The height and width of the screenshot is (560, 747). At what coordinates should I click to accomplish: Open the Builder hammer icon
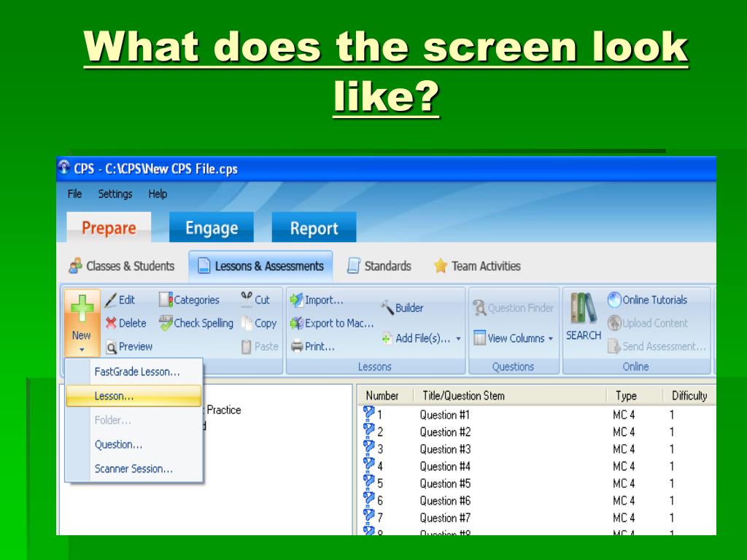point(387,308)
